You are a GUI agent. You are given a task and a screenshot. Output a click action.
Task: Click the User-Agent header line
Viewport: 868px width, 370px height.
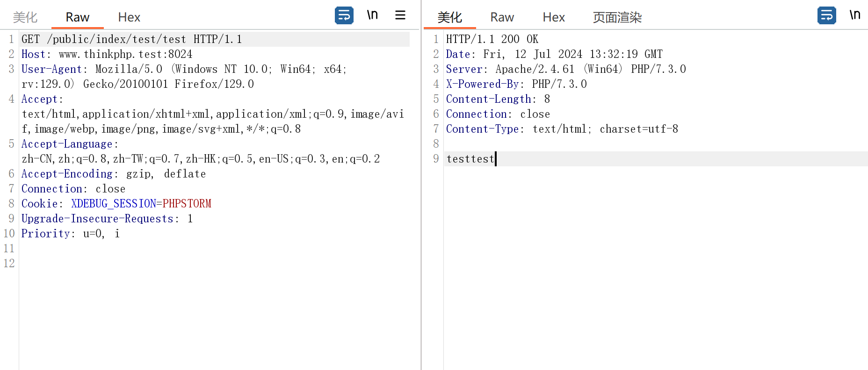click(184, 69)
